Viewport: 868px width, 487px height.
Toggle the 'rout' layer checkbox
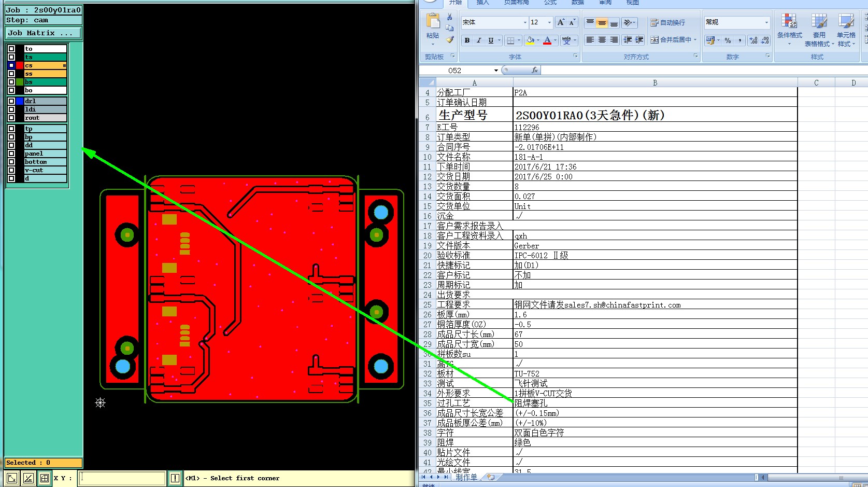click(11, 118)
